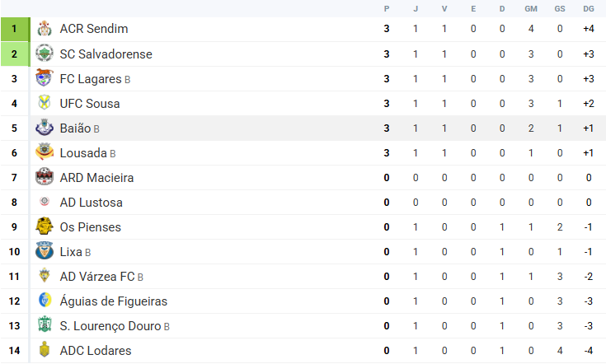Screen dimensions: 606x364
Task: Go to Águias de Figueiras team page
Action: coord(114,301)
